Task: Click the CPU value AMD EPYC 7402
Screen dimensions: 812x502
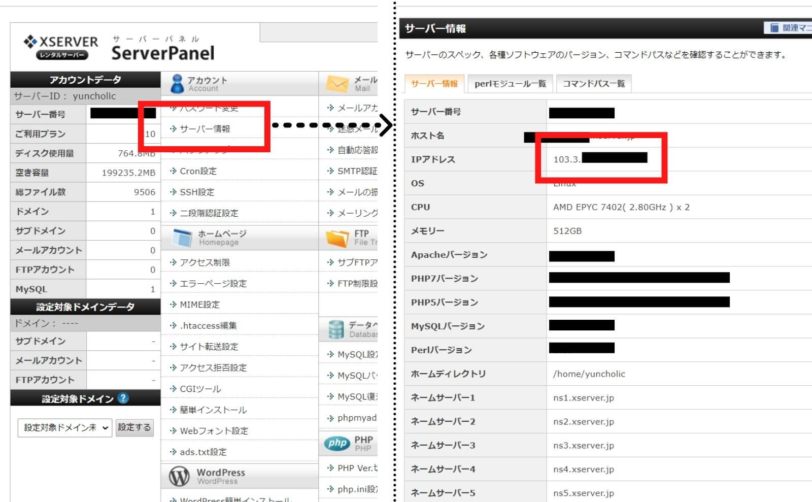Action: point(621,207)
